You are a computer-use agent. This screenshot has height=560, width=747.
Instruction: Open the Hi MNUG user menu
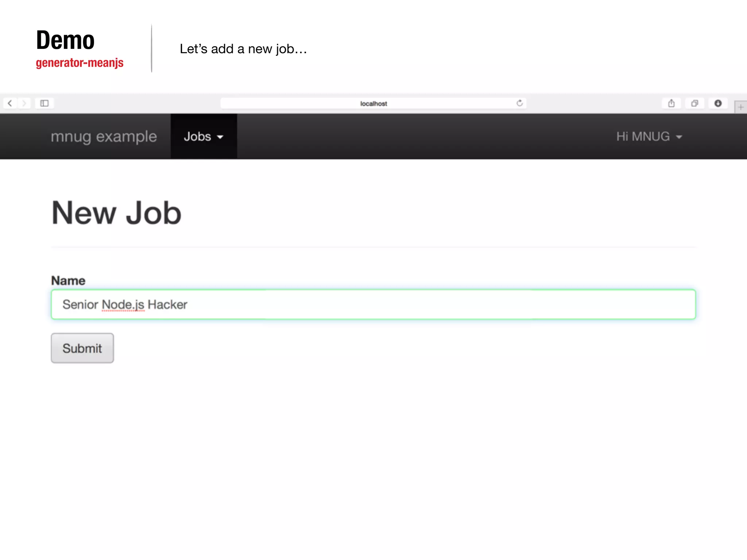(x=643, y=136)
